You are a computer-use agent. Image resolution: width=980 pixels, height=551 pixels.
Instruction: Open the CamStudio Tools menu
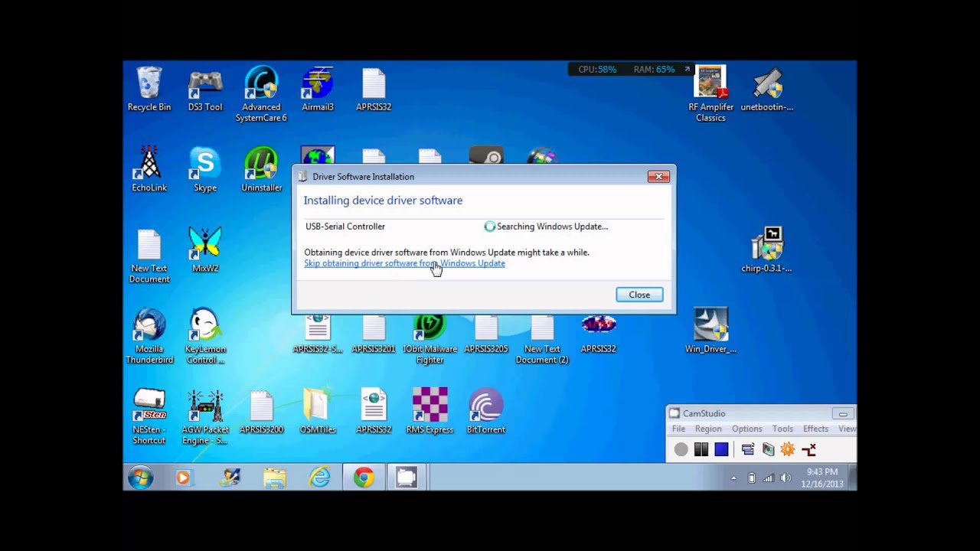click(x=782, y=429)
